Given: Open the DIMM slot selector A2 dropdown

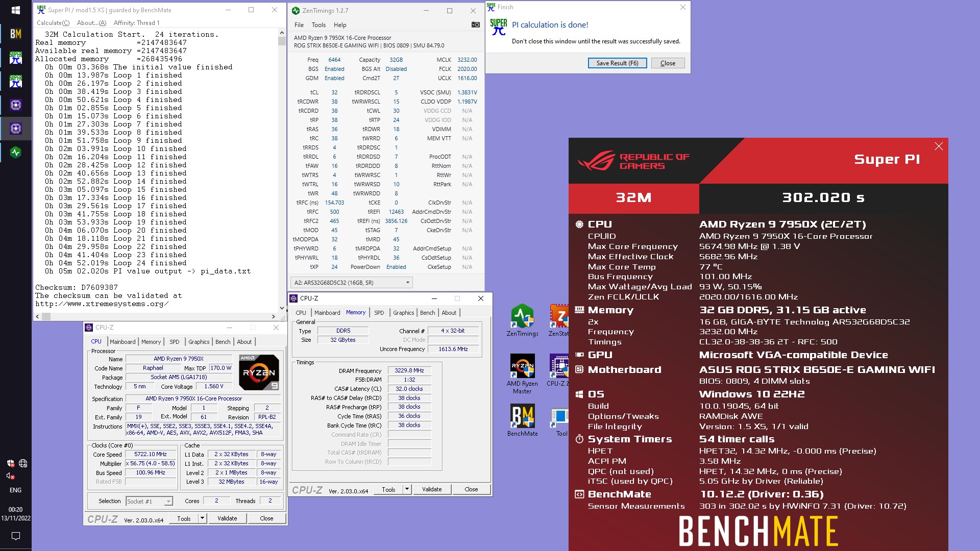Looking at the screenshot, I should [x=351, y=282].
